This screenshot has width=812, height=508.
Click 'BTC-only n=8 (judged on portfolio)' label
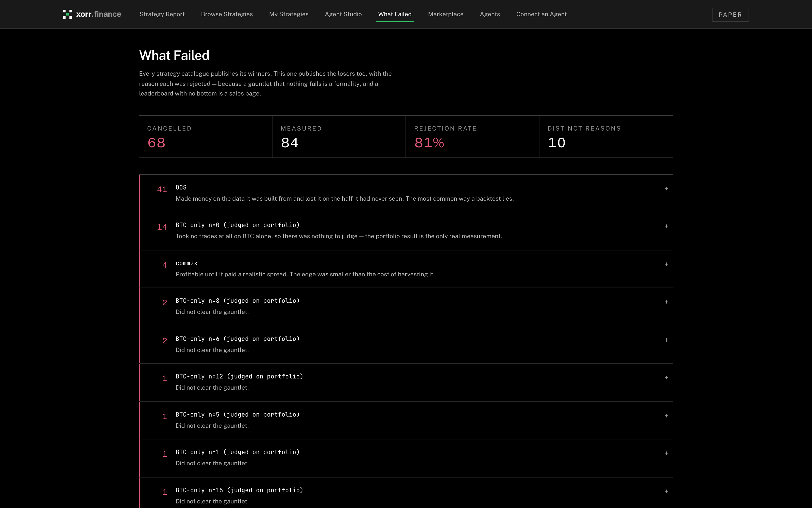coord(238,301)
